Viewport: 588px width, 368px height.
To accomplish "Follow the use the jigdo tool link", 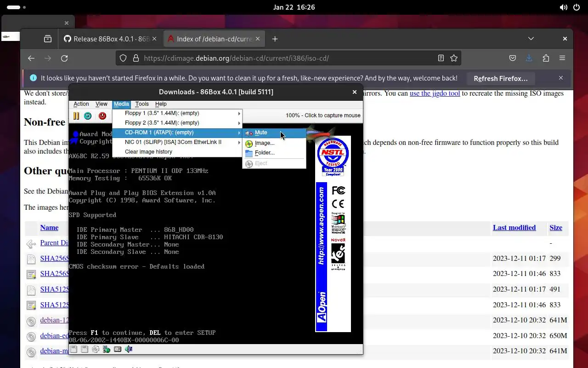I will [x=435, y=93].
